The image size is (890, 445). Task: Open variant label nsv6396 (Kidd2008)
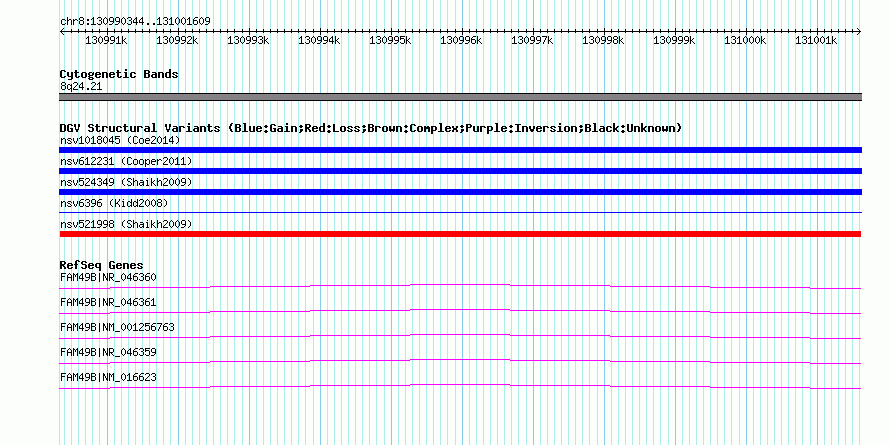(114, 203)
